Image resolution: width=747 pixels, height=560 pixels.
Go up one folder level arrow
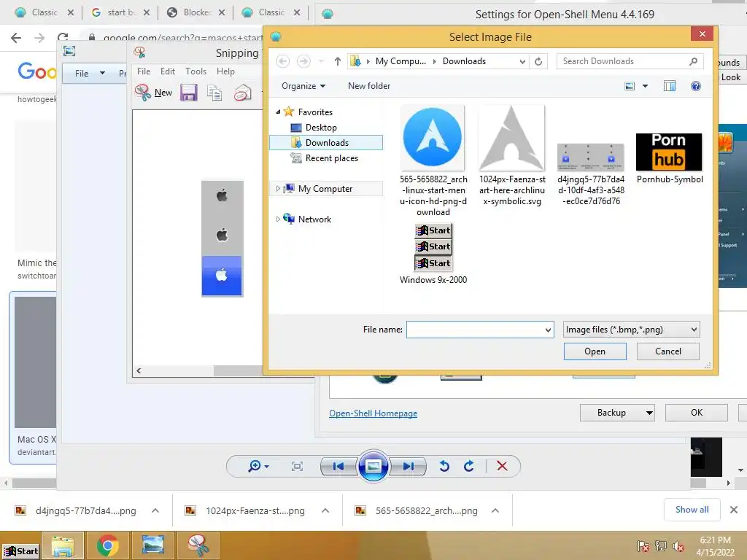pyautogui.click(x=337, y=61)
